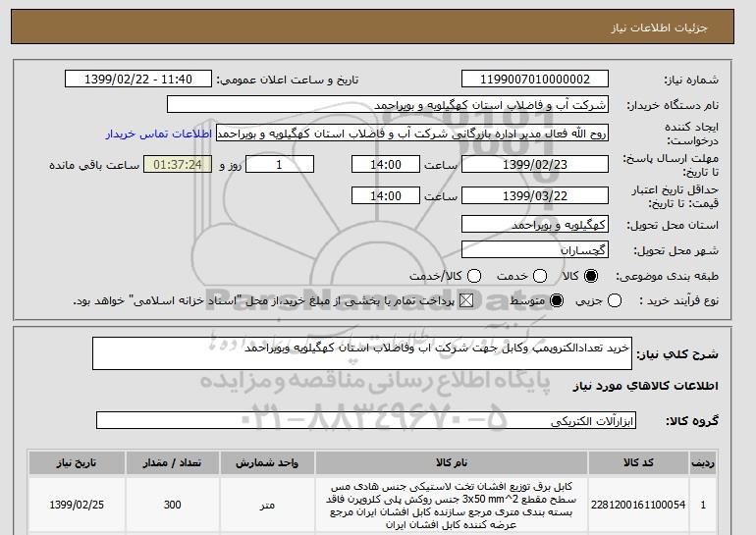Click the جزئیات اطلاعات نیاز header title

659,27
